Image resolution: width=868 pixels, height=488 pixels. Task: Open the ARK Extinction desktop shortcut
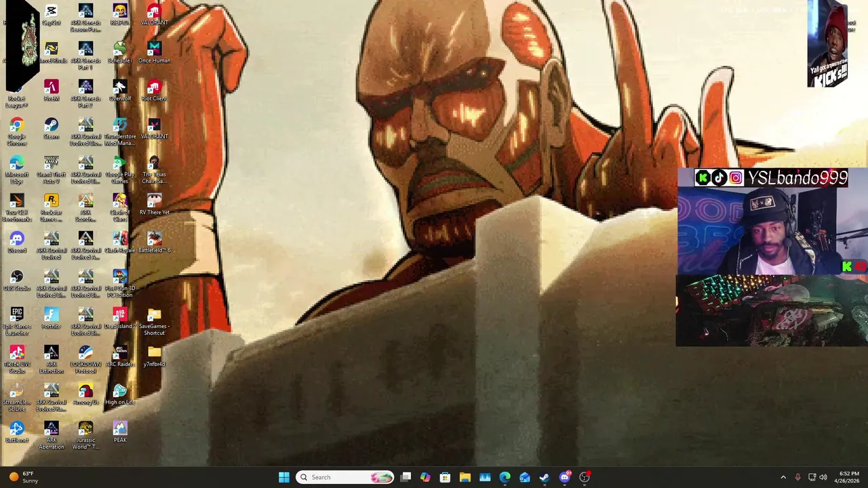click(x=52, y=359)
